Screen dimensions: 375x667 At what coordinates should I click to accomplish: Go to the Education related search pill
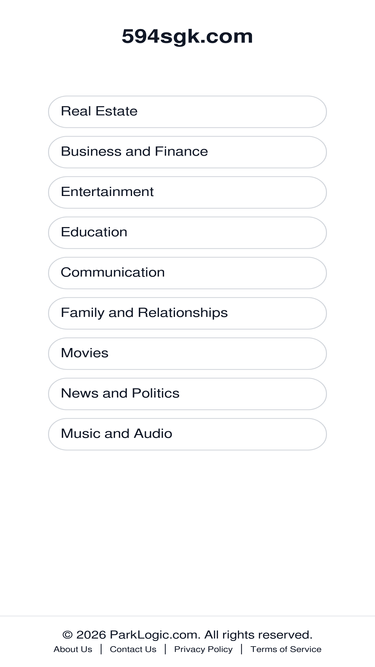click(x=187, y=233)
